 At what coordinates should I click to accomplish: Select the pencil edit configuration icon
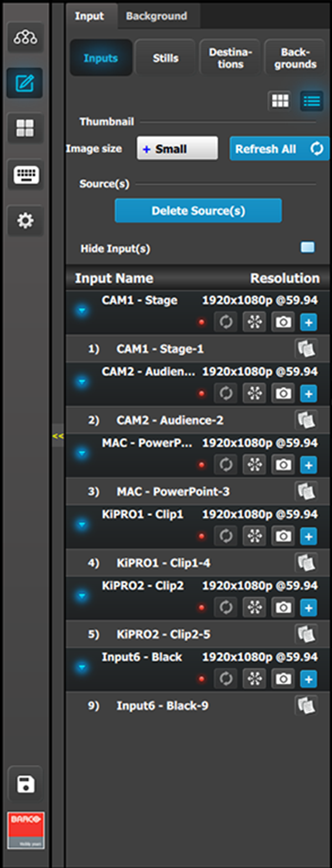25,84
